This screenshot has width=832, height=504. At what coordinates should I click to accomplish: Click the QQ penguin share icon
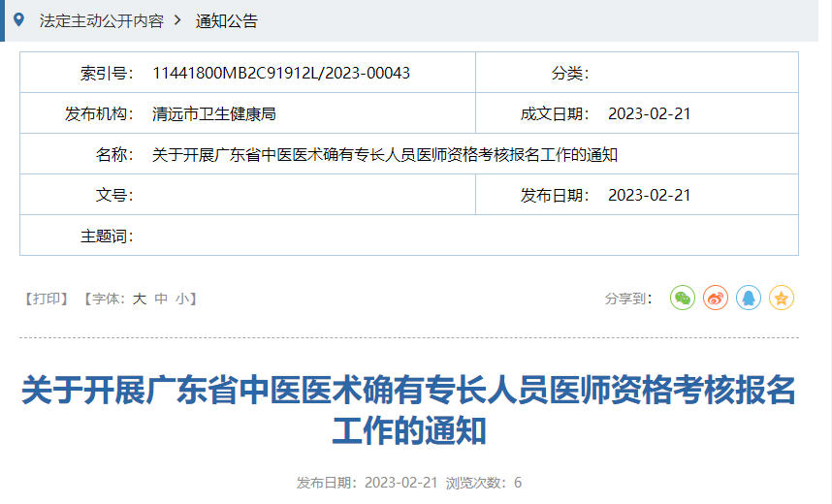click(x=749, y=299)
